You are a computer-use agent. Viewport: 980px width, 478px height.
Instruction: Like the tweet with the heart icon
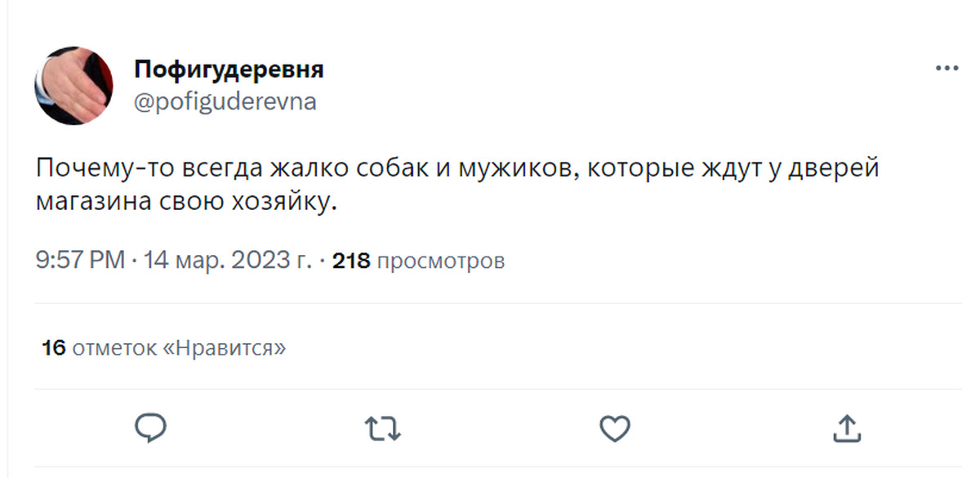coord(614,427)
